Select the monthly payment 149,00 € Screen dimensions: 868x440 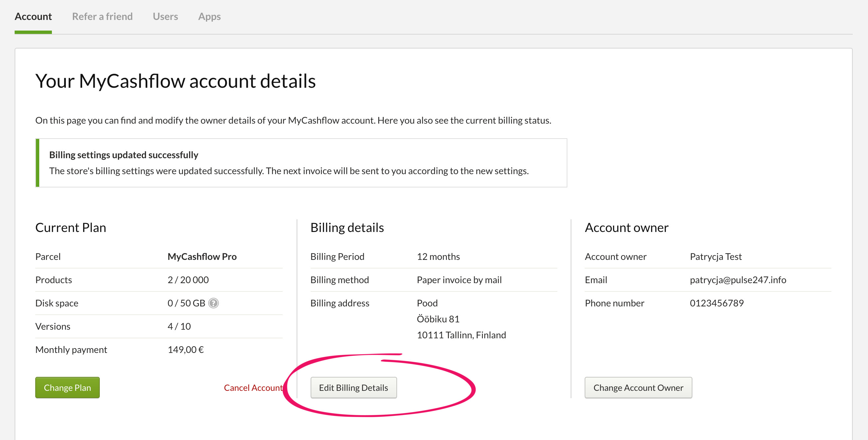pyautogui.click(x=186, y=350)
